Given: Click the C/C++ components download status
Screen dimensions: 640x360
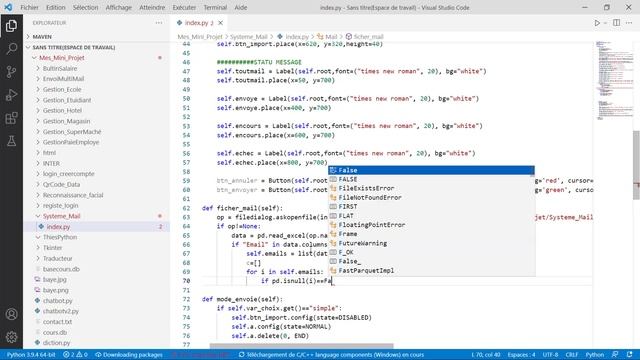Looking at the screenshot, I should [x=331, y=355].
